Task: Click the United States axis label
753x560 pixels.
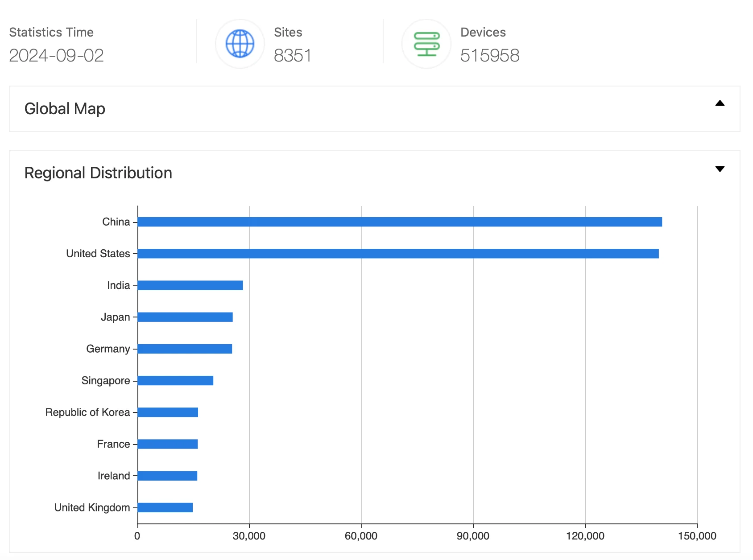Action: pos(98,253)
